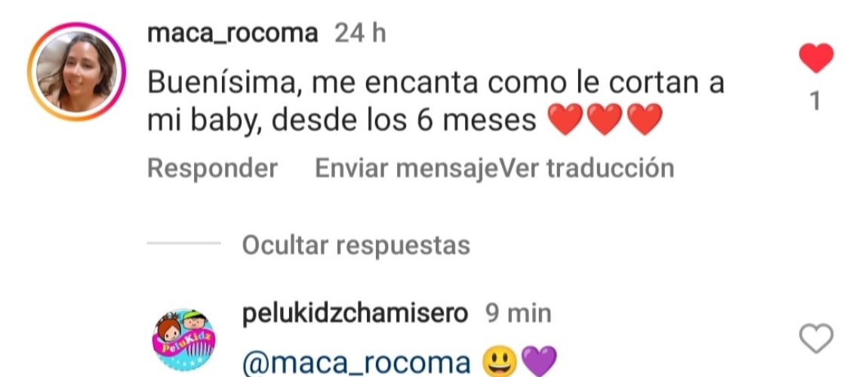Tap the words 'desde los 6 meses'

[x=404, y=121]
